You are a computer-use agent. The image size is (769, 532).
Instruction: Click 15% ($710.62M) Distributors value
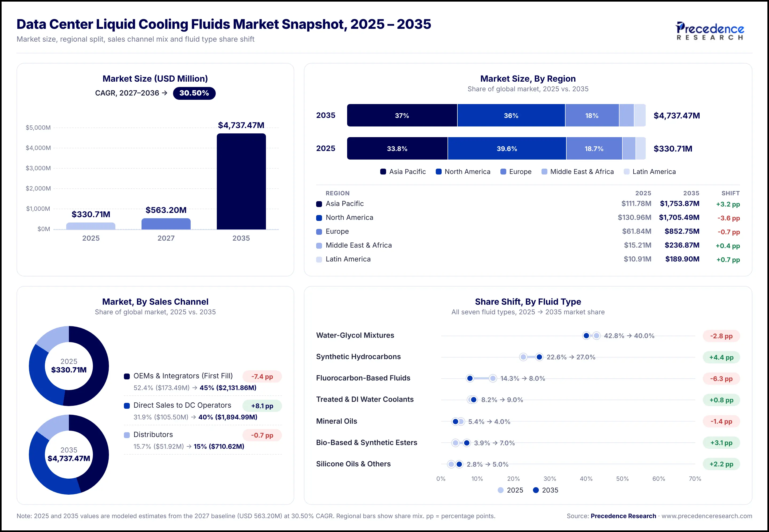(x=219, y=447)
